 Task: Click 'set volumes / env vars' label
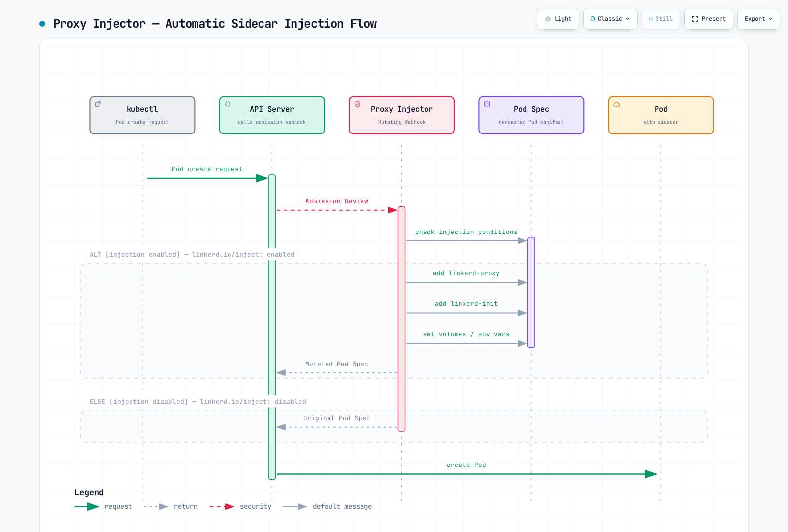pos(466,334)
